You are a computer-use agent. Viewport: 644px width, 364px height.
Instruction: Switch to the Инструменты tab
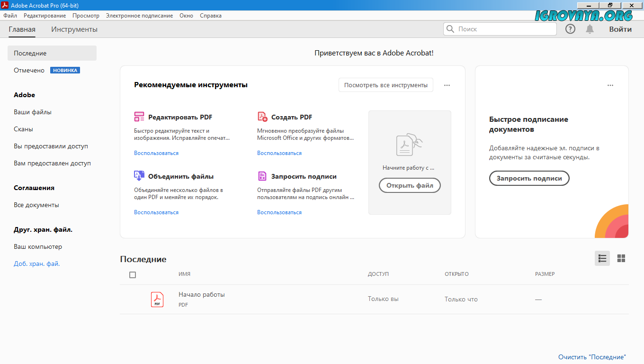tap(74, 29)
